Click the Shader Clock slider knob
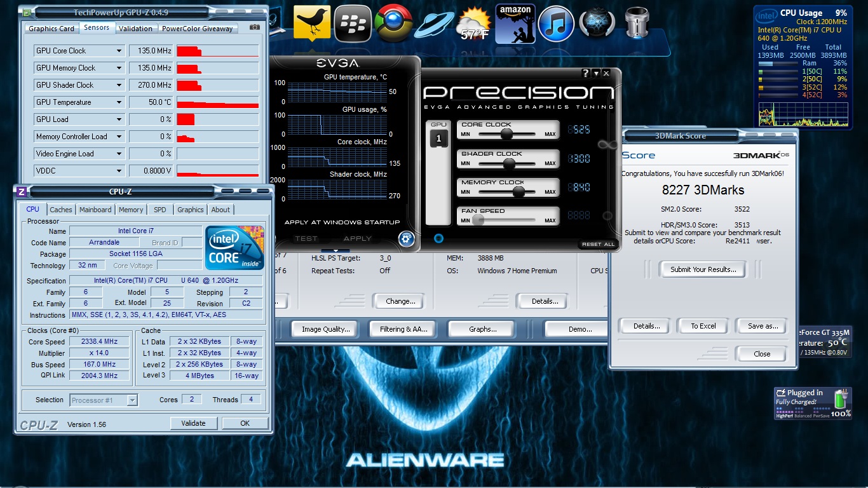Viewport: 868px width, 488px height. [x=509, y=163]
